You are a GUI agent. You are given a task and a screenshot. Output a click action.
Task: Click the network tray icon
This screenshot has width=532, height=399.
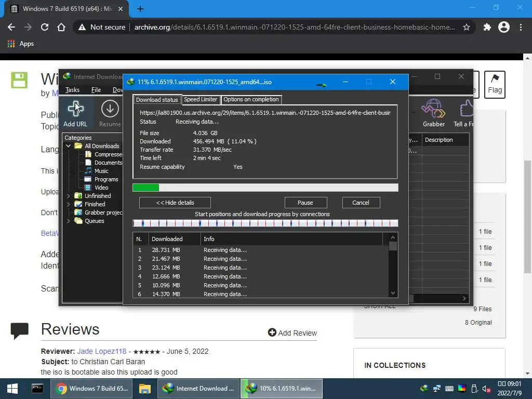(x=437, y=389)
